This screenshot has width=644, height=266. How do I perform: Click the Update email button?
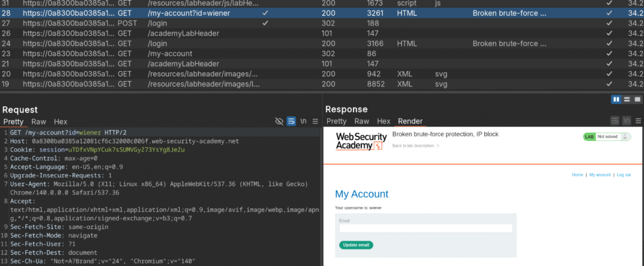coord(356,245)
